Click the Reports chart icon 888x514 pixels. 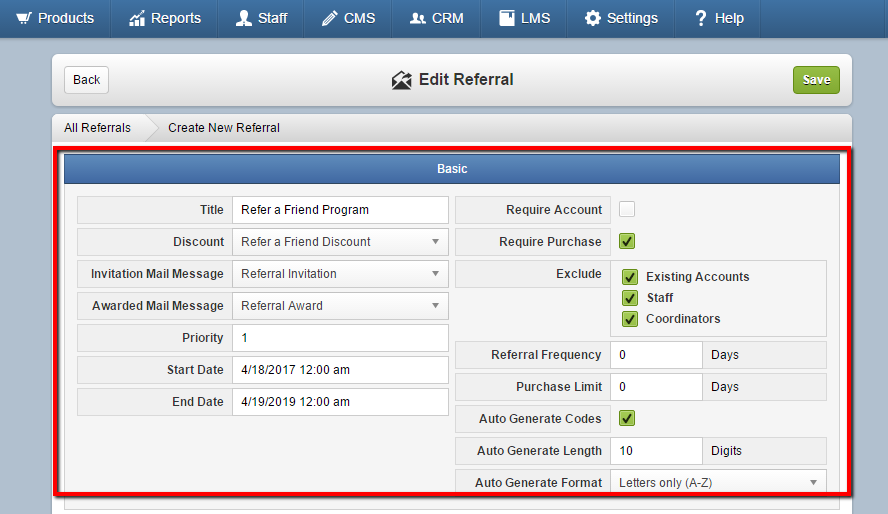137,18
